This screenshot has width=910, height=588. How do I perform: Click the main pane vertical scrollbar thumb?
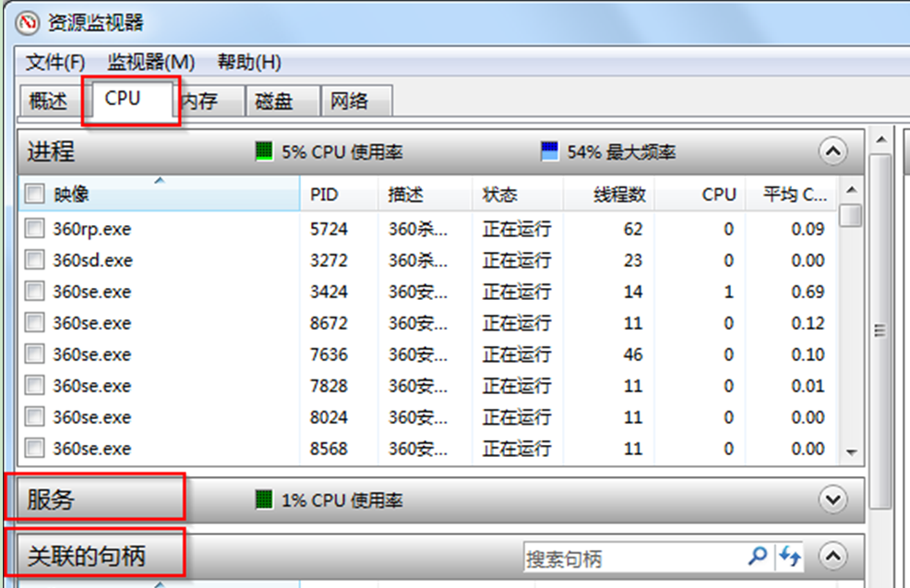point(881,330)
